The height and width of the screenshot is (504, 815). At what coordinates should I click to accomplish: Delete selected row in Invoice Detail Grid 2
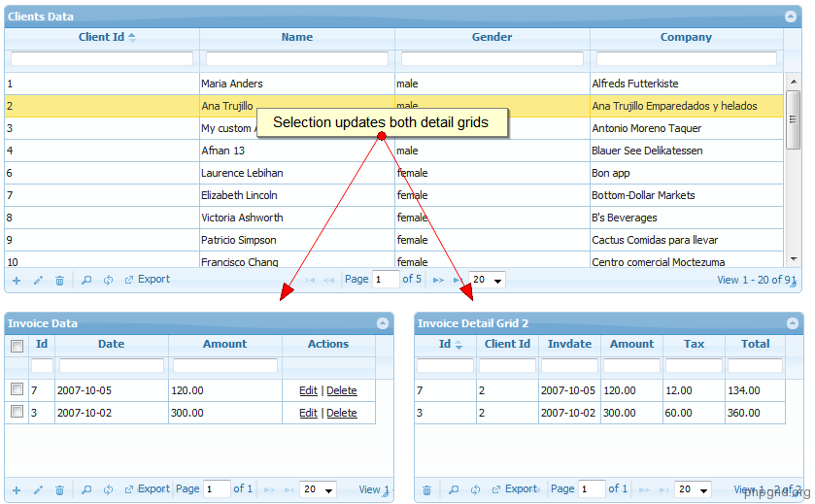(x=426, y=490)
